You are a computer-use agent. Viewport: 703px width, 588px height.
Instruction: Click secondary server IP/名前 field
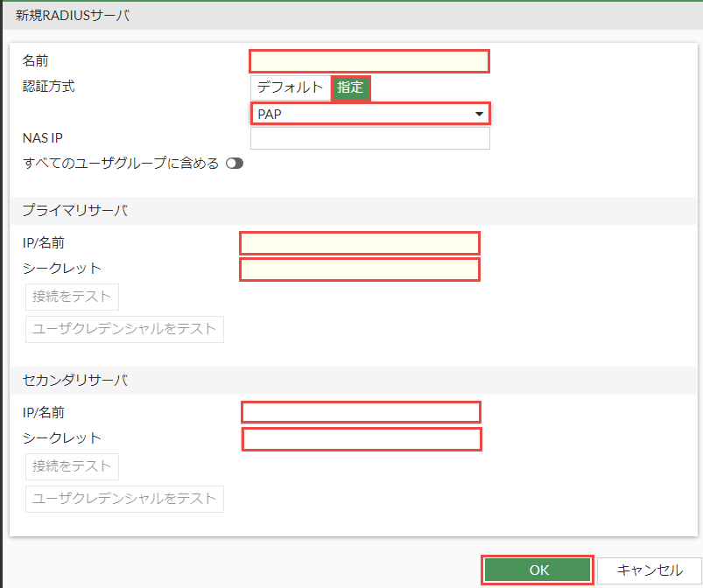point(361,412)
